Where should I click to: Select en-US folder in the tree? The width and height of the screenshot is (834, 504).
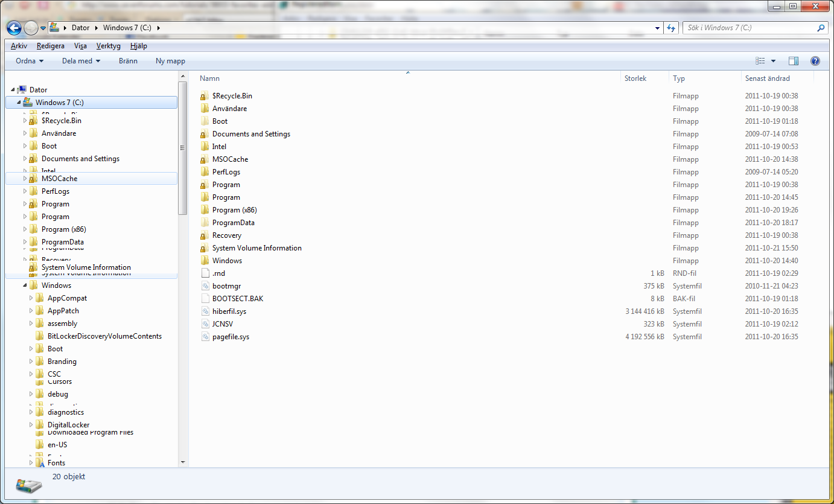tap(57, 445)
